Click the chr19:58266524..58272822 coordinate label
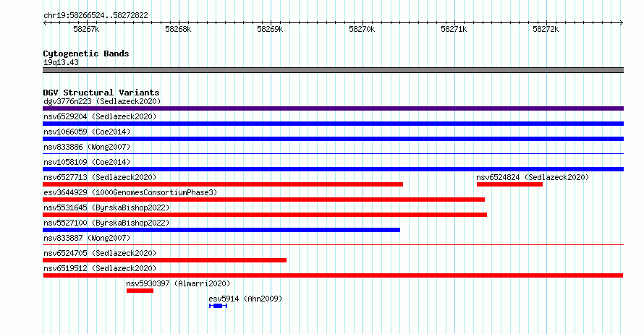Image resolution: width=644 pixels, height=334 pixels. click(96, 16)
